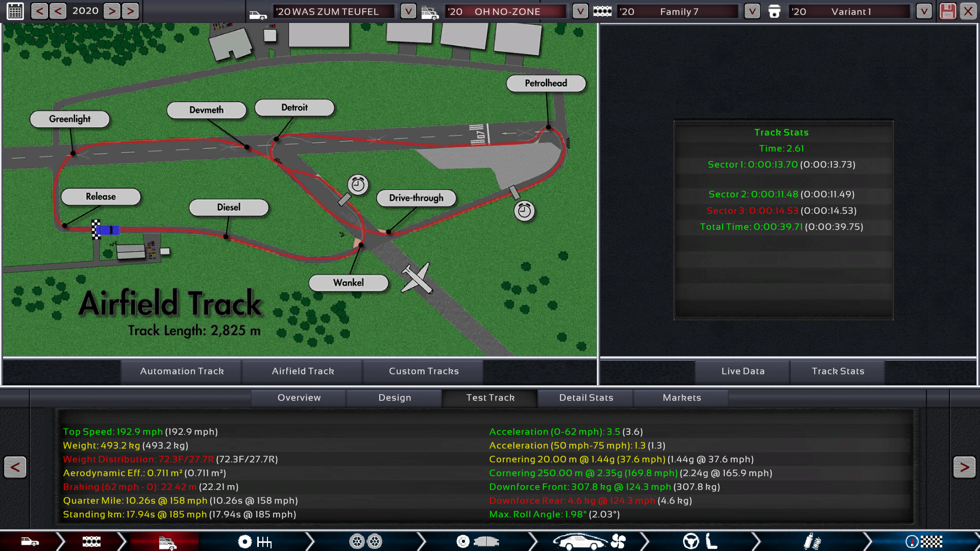Image resolution: width=980 pixels, height=551 pixels.
Task: Advance the year 2020 by one step
Action: coord(112,11)
